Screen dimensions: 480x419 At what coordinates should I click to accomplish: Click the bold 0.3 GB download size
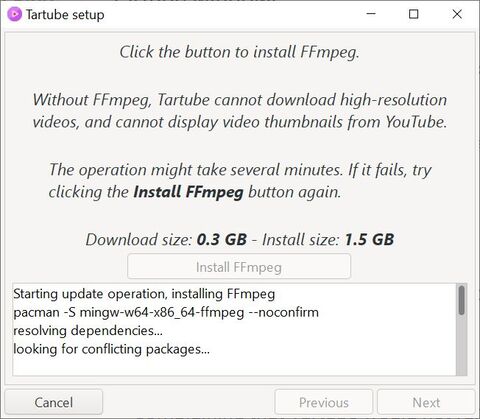click(x=222, y=240)
